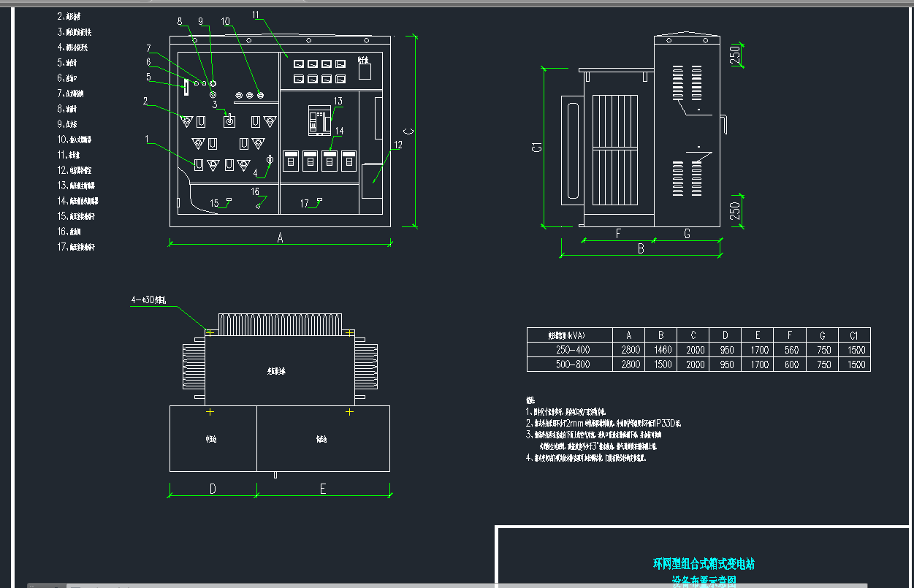
Task: Select the upper 250 dimension on the side view
Action: pos(736,53)
